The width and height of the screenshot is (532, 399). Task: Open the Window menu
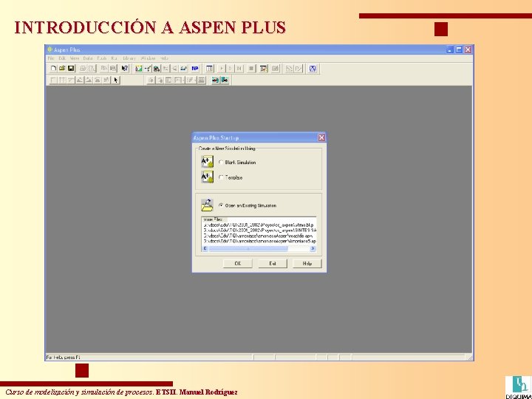tap(149, 58)
